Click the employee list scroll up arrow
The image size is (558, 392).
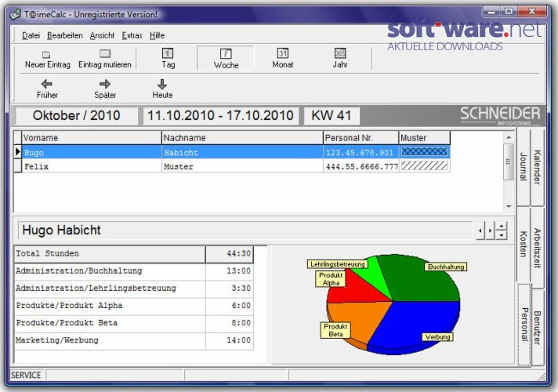(x=509, y=137)
